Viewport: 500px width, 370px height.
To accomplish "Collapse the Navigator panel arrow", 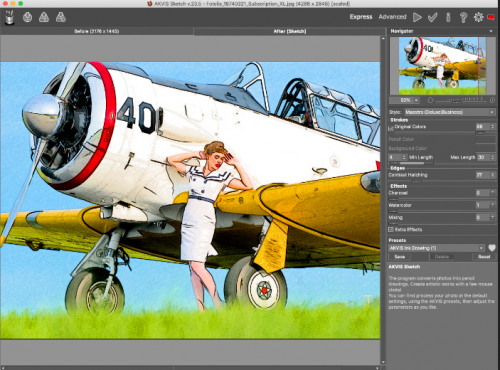I will click(x=491, y=31).
